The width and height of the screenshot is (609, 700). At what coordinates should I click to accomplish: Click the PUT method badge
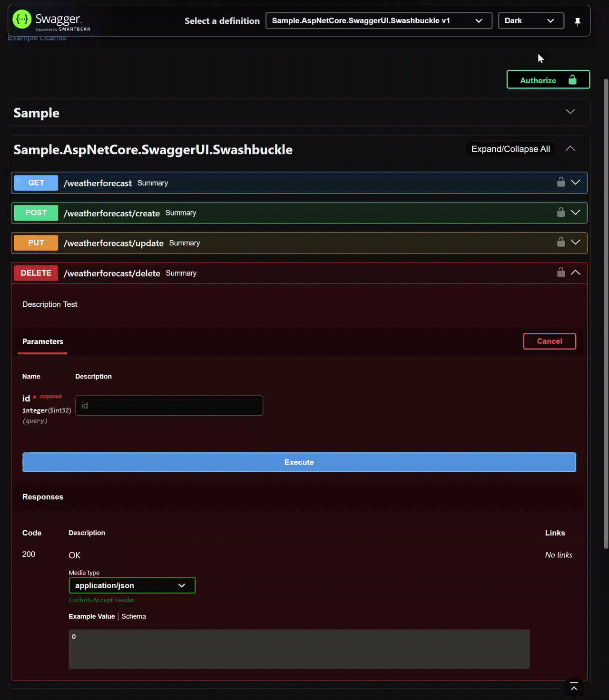coord(36,243)
